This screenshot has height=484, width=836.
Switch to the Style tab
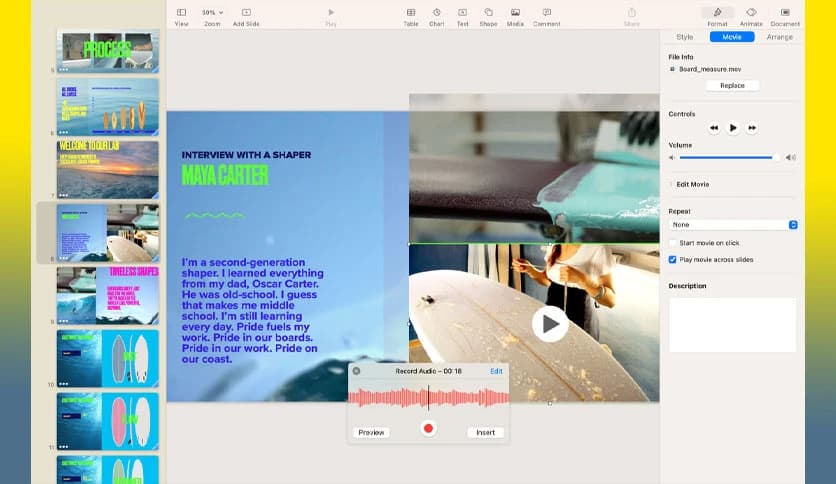tap(685, 37)
